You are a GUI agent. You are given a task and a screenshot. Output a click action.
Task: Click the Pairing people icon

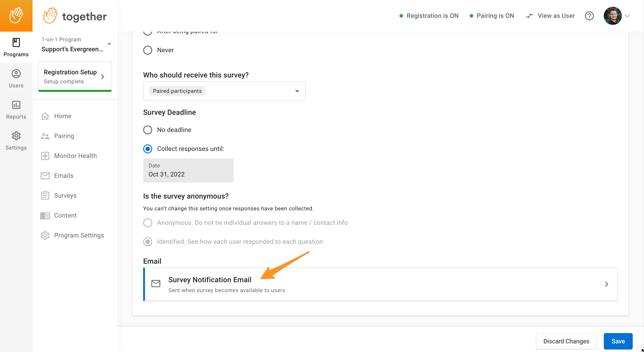tap(45, 136)
